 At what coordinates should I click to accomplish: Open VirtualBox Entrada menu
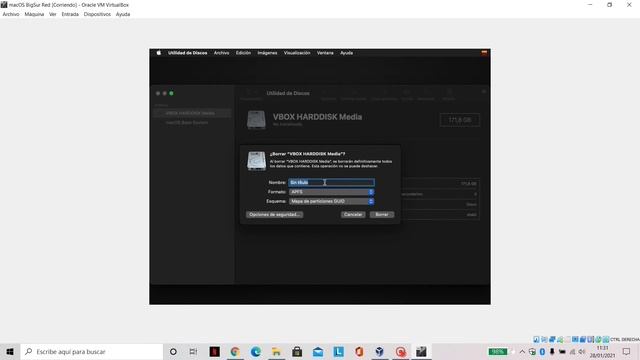pyautogui.click(x=70, y=14)
